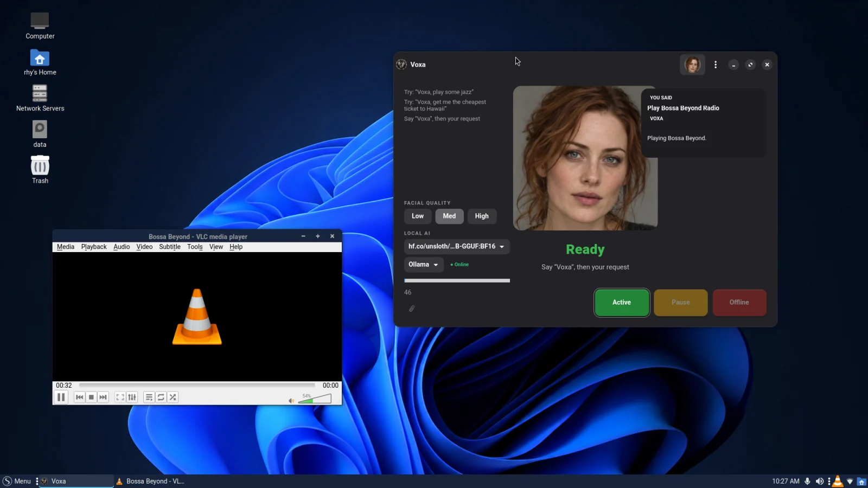868x488 pixels.
Task: Close the Voxa window
Action: click(x=767, y=65)
